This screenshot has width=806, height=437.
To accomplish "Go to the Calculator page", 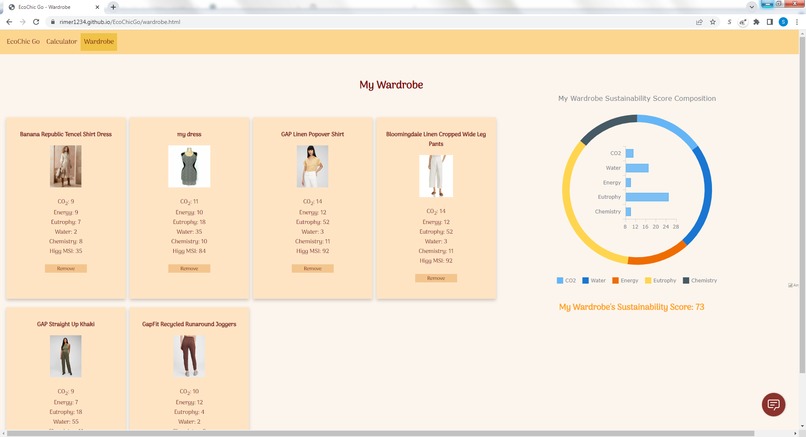I will 61,42.
